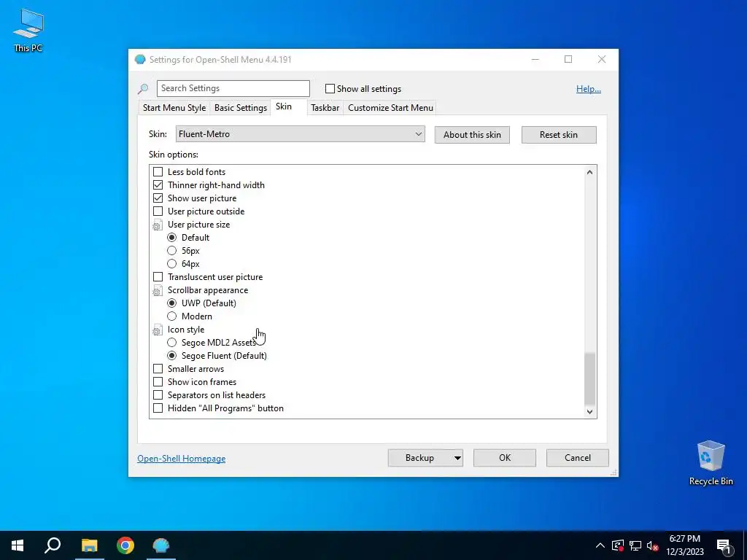The width and height of the screenshot is (747, 560).
Task: Click the Windows Start button
Action: click(18, 545)
